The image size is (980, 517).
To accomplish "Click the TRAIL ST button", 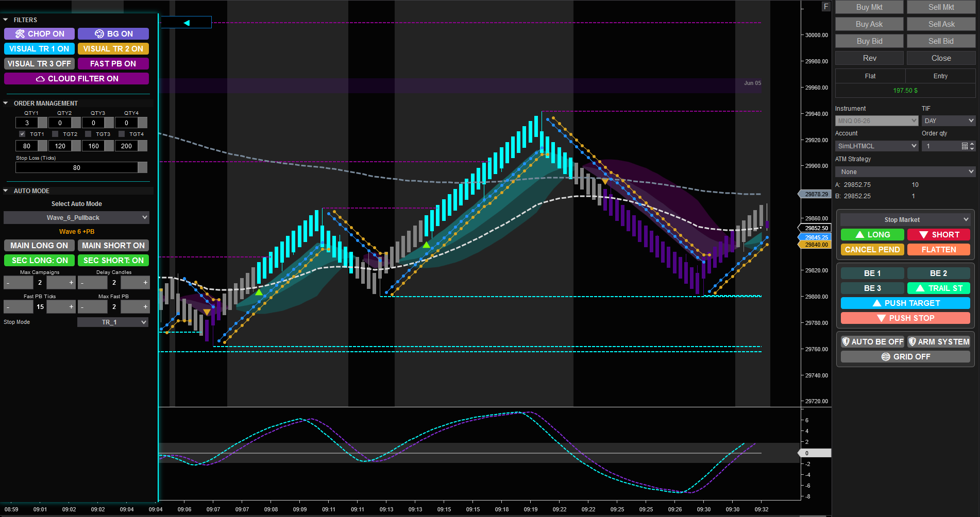I will (939, 288).
